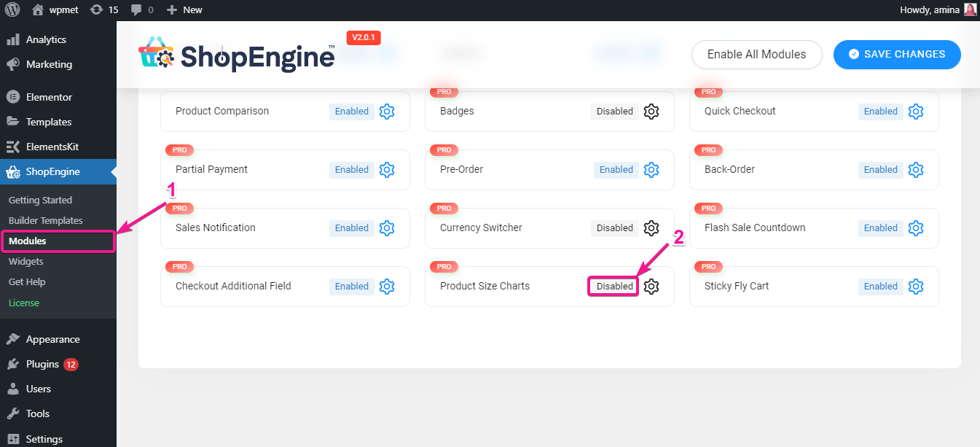Go to Widgets submenu
The height and width of the screenshot is (447, 980).
pos(26,261)
